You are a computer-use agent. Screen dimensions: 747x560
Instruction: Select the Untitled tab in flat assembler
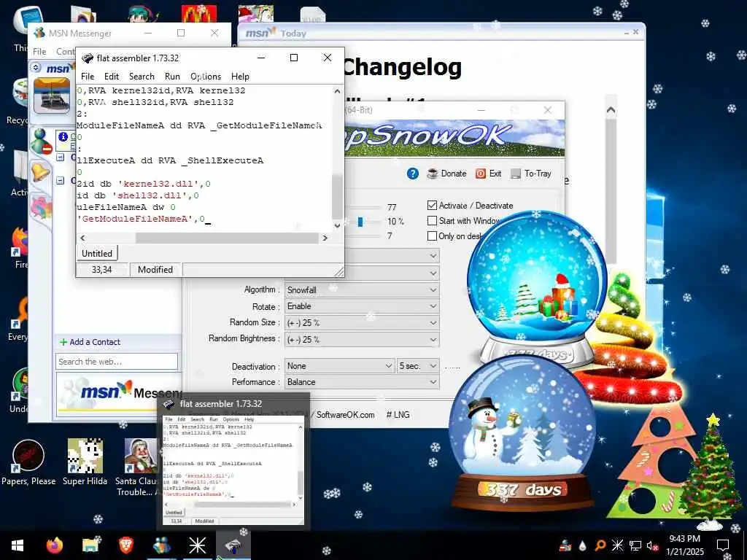click(97, 253)
